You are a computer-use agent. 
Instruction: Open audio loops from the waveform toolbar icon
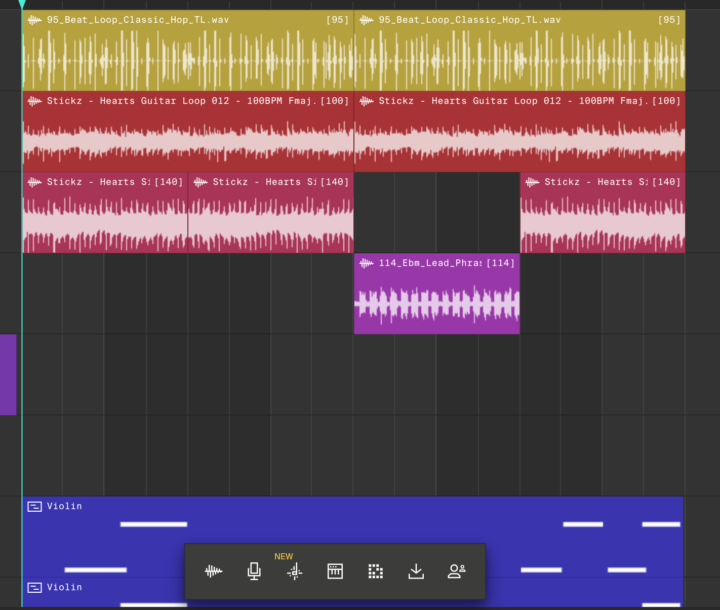[x=214, y=571]
